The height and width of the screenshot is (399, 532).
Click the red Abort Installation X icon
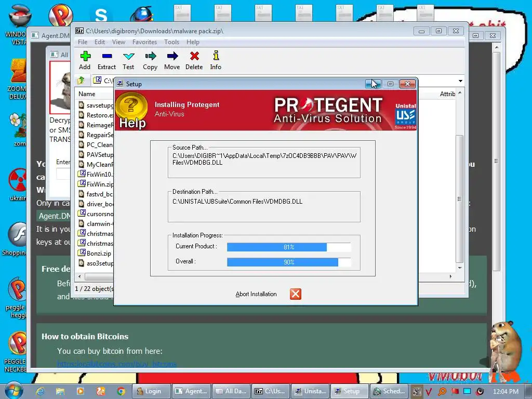tap(296, 294)
